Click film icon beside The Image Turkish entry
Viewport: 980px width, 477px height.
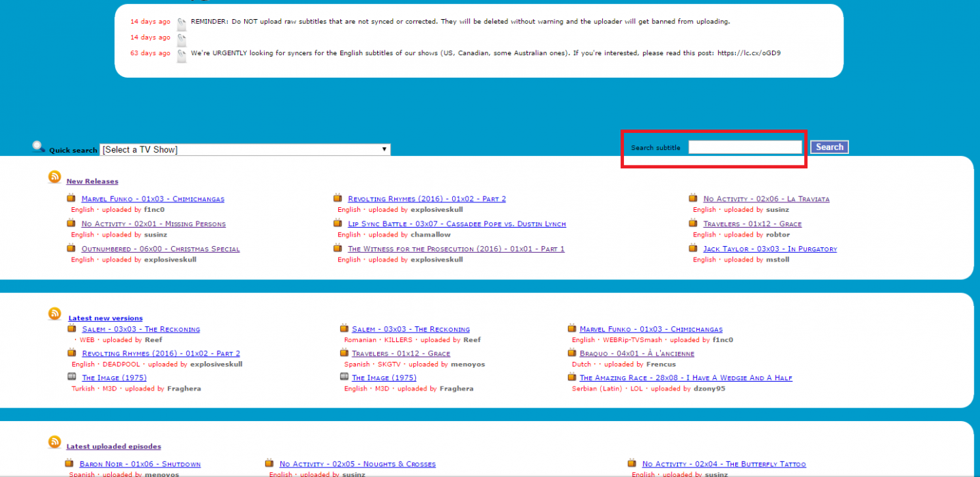click(x=72, y=377)
